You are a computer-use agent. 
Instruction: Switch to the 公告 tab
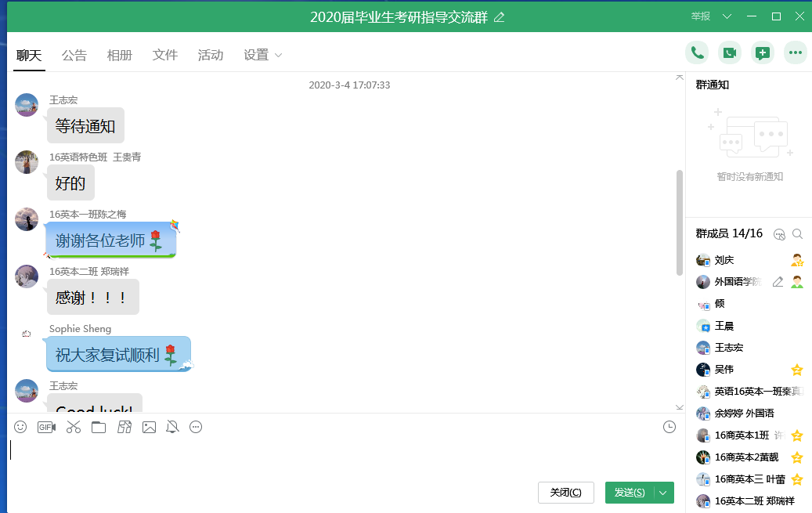(74, 55)
